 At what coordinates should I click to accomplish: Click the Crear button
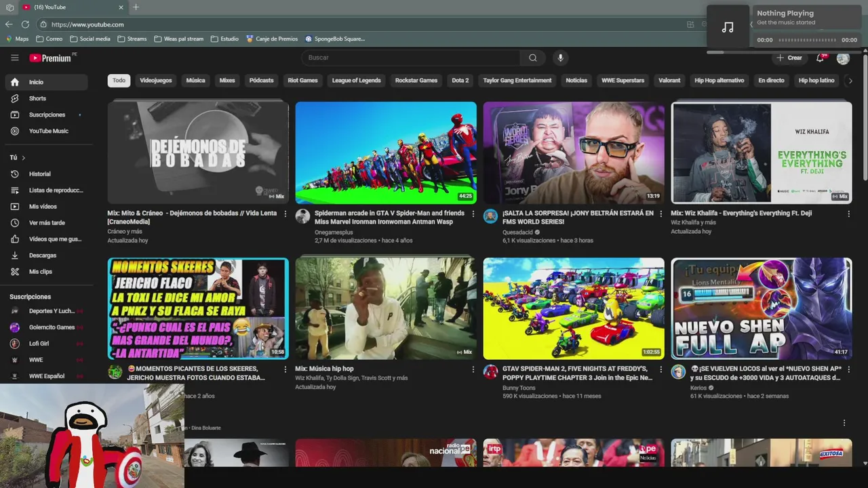(790, 58)
